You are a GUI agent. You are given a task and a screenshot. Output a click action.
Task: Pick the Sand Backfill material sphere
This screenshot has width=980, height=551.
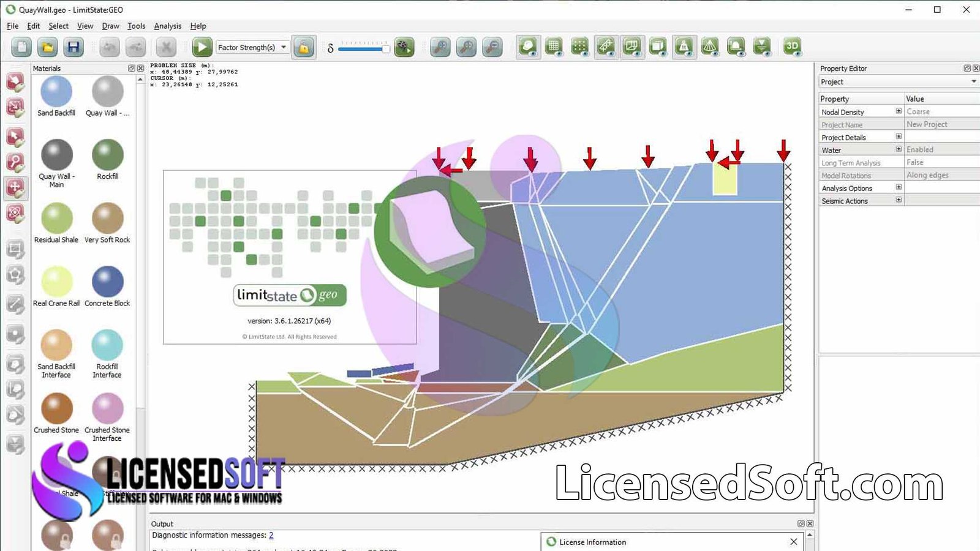point(56,91)
